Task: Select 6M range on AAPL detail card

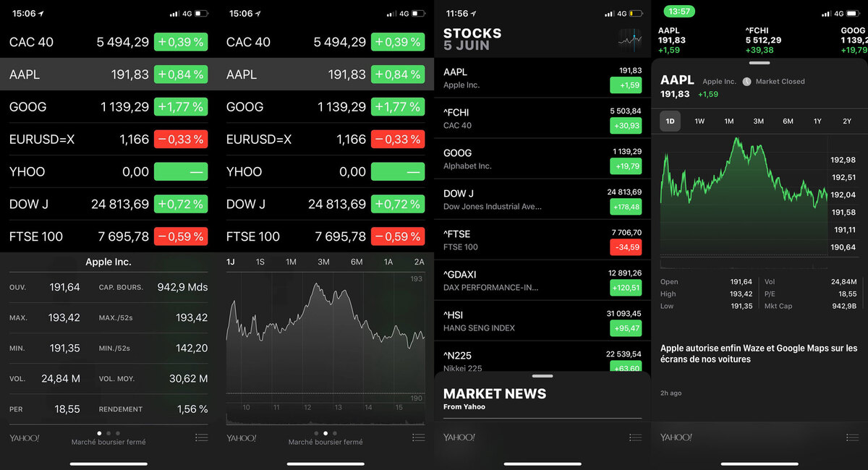Action: coord(788,121)
